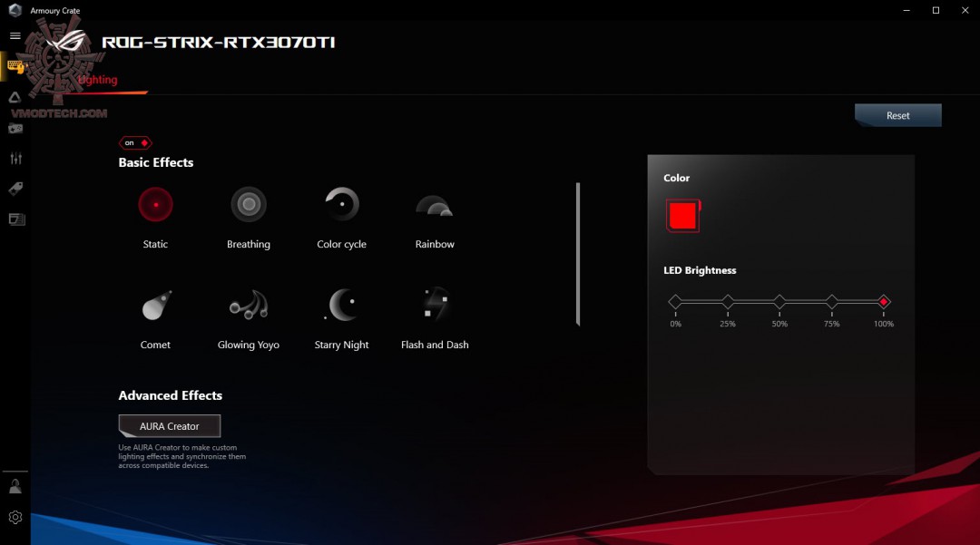Open the hamburger menu in sidebar
Image resolution: width=980 pixels, height=545 pixels.
[15, 35]
